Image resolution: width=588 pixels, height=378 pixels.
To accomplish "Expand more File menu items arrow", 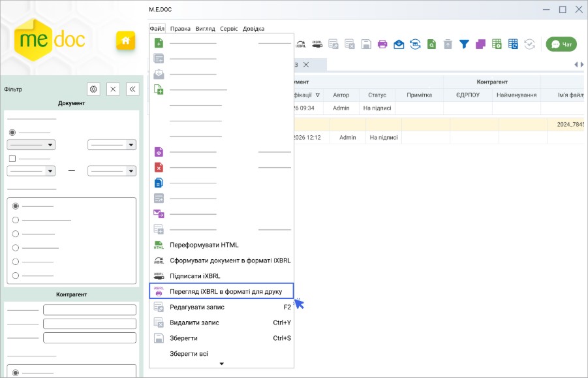I will (222, 364).
